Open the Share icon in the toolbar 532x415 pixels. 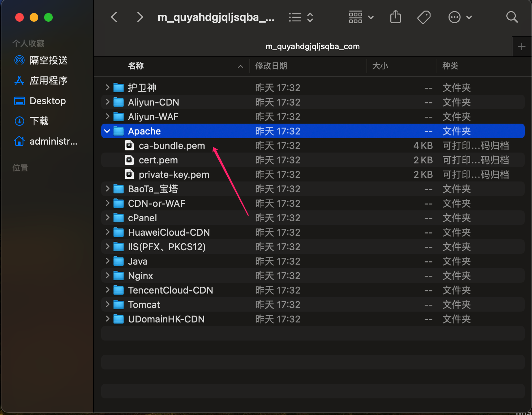[x=395, y=17]
